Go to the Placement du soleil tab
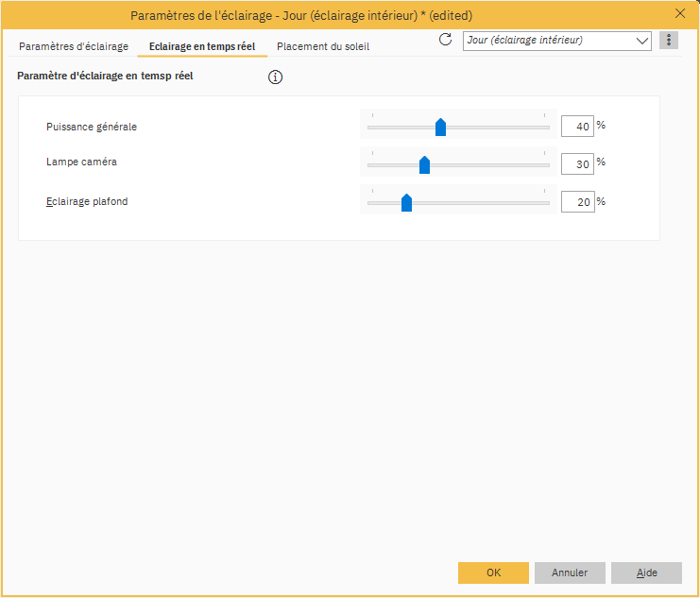The height and width of the screenshot is (598, 700). click(x=323, y=46)
